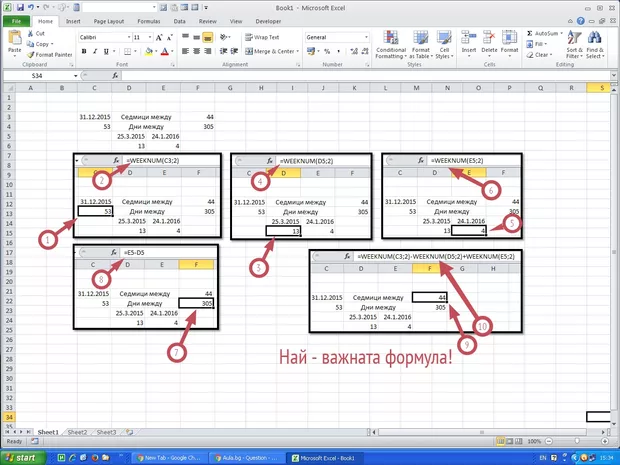The width and height of the screenshot is (620, 465).
Task: Click the Insert Function fx icon
Action: 115,75
